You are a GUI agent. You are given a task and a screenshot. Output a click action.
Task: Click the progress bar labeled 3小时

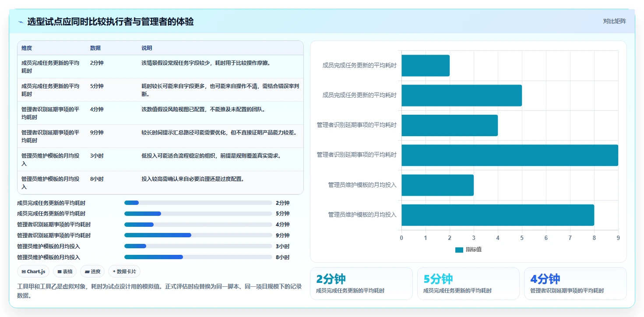coord(198,246)
